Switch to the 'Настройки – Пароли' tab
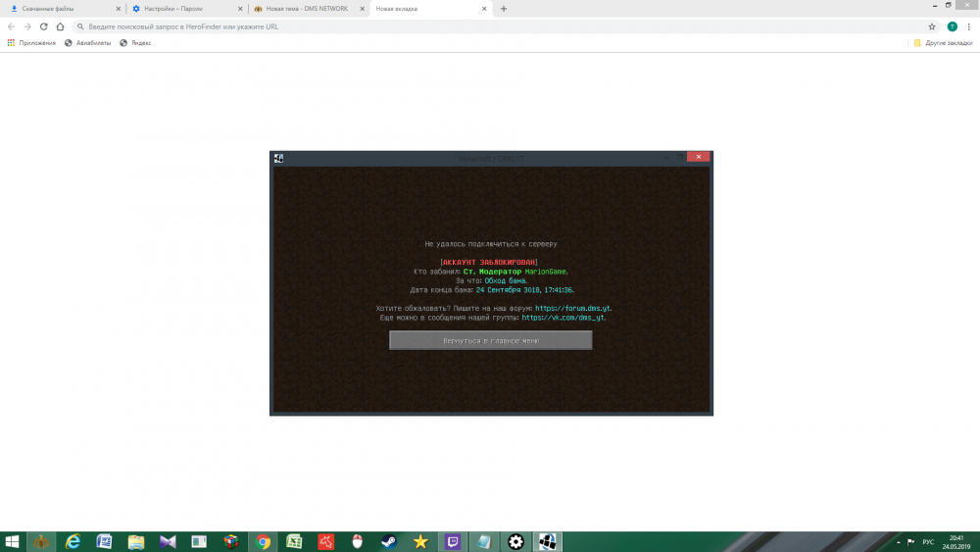This screenshot has width=980, height=552. tap(174, 9)
